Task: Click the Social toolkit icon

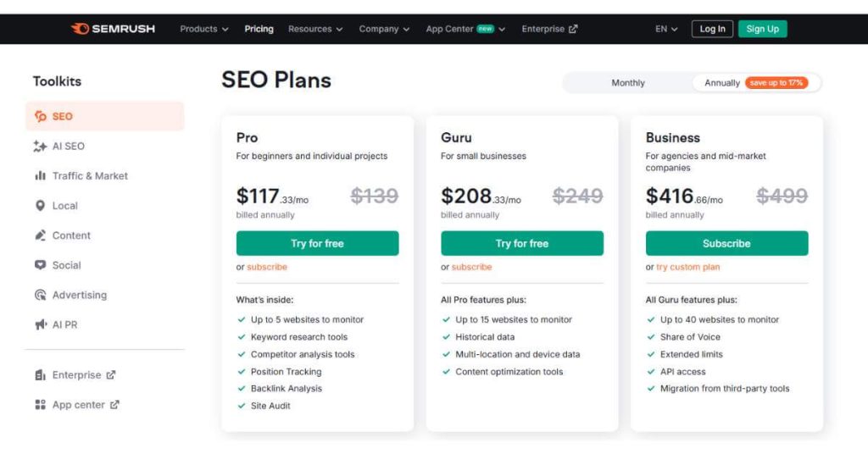Action: 40,265
